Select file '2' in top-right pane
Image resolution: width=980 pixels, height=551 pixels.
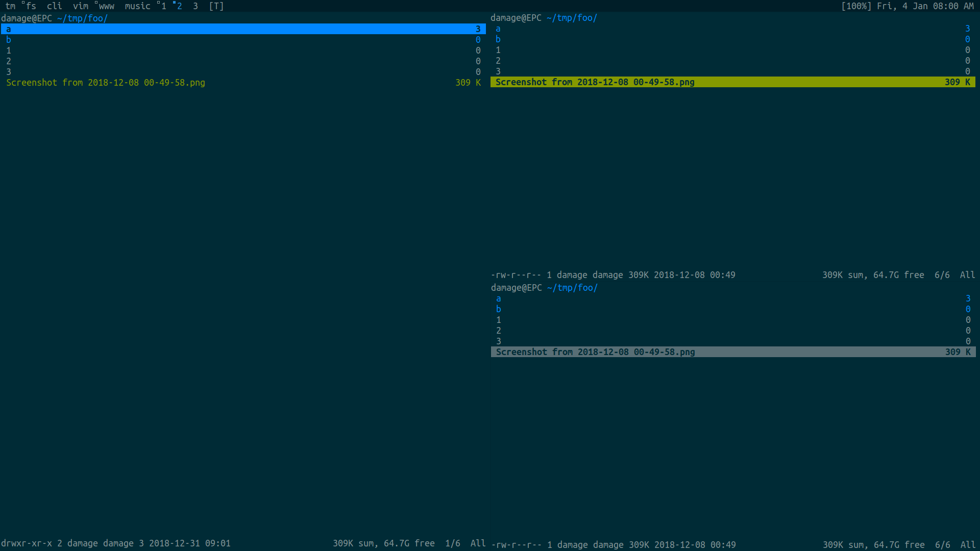tap(498, 61)
